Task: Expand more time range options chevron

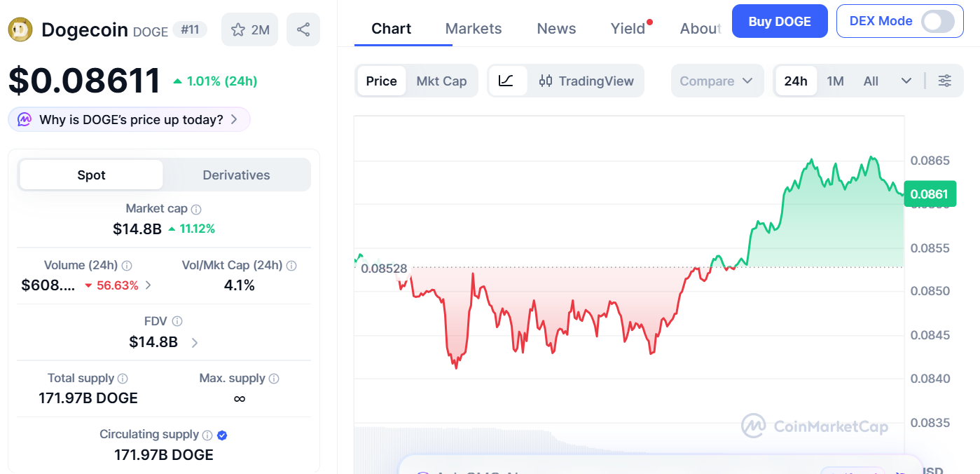Action: point(906,81)
